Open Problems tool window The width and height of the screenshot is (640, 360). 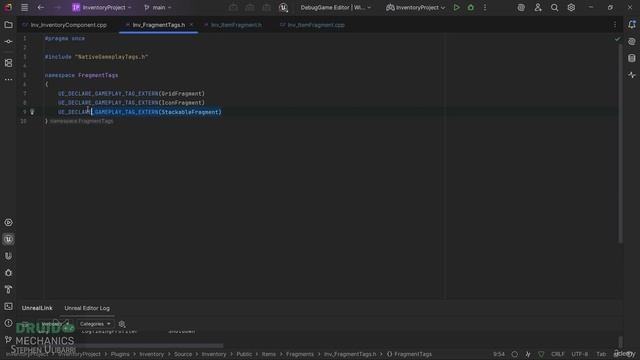click(x=8, y=323)
